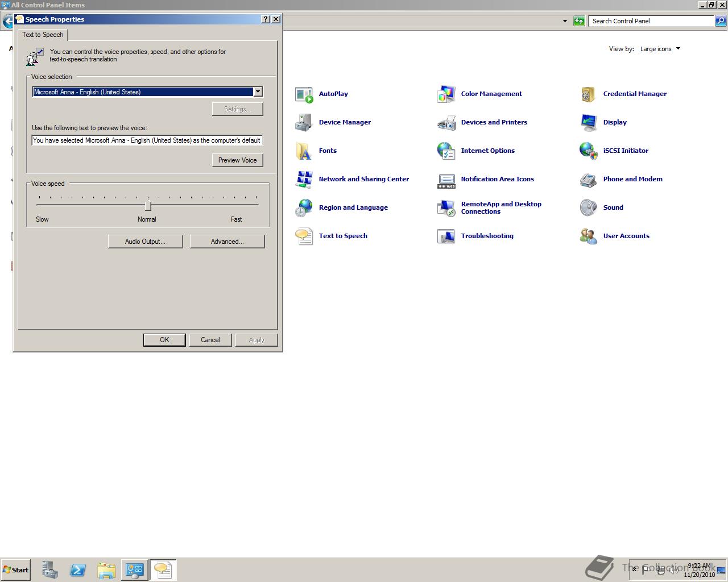This screenshot has height=582, width=728.
Task: Click the Control Panel search magnifier icon
Action: (720, 21)
